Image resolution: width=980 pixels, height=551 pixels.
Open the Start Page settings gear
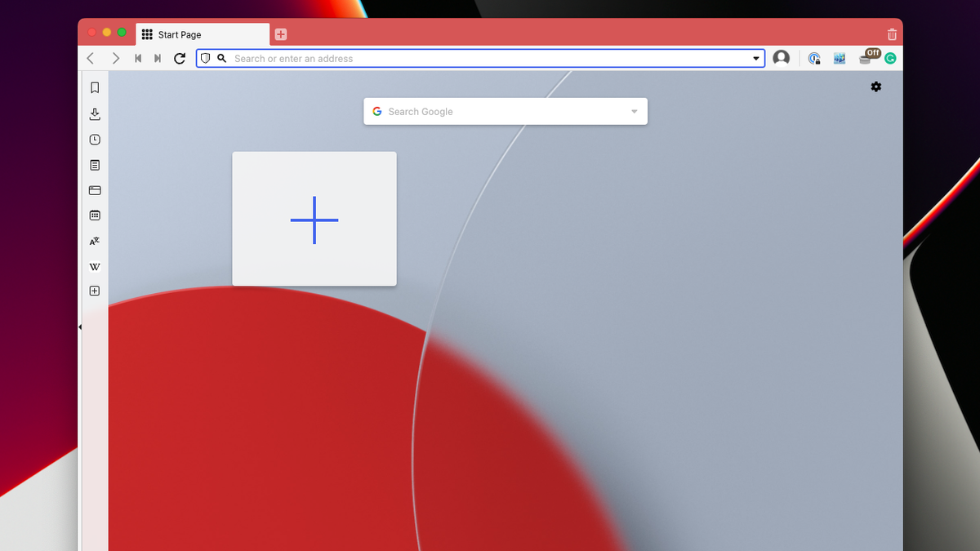(875, 87)
